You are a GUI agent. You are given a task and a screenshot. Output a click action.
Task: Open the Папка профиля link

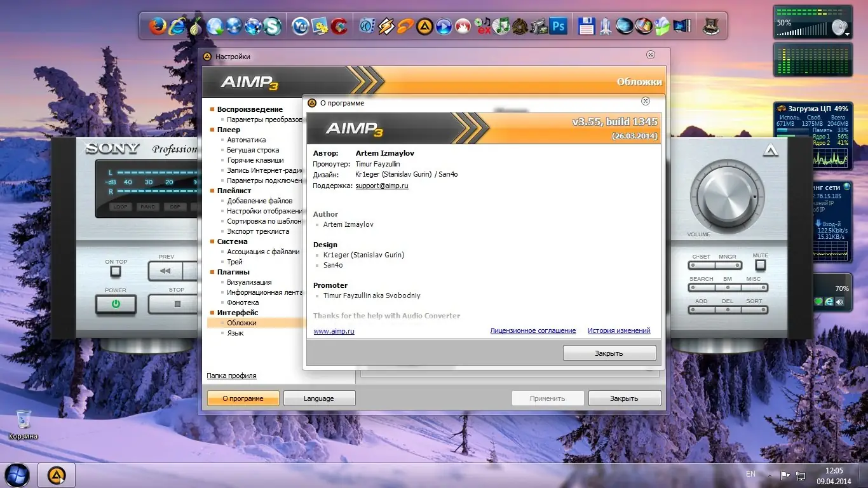[231, 376]
